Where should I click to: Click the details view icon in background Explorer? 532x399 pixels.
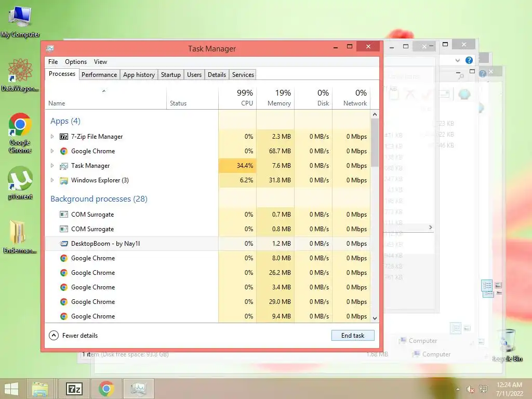[x=487, y=285]
